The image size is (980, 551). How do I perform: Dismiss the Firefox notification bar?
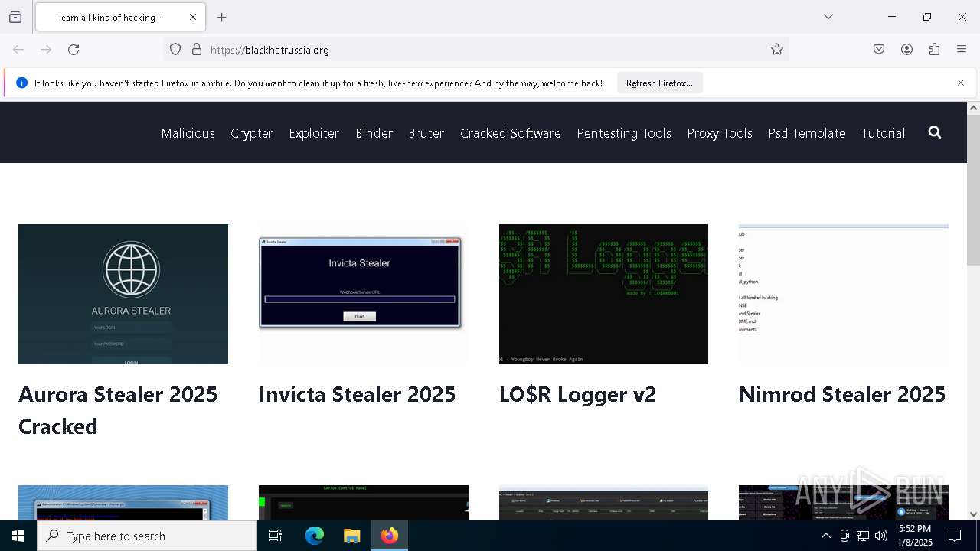(x=961, y=83)
